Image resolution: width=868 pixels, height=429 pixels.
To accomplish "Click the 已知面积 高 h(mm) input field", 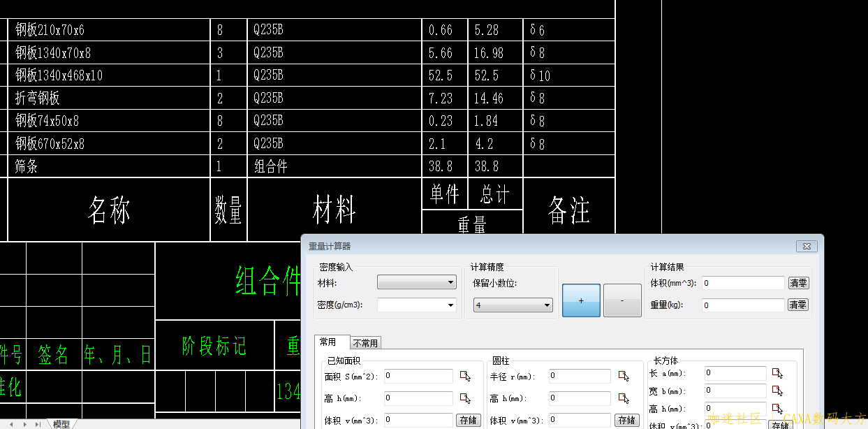I will (x=418, y=398).
